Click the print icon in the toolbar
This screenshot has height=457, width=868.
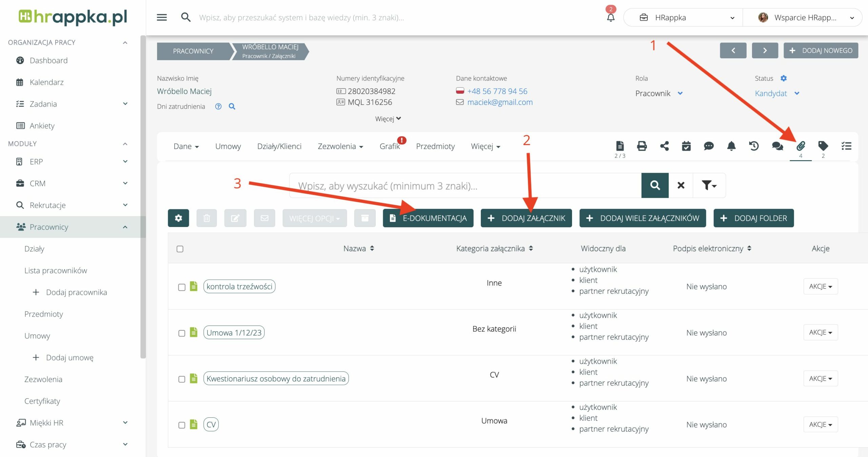642,146
